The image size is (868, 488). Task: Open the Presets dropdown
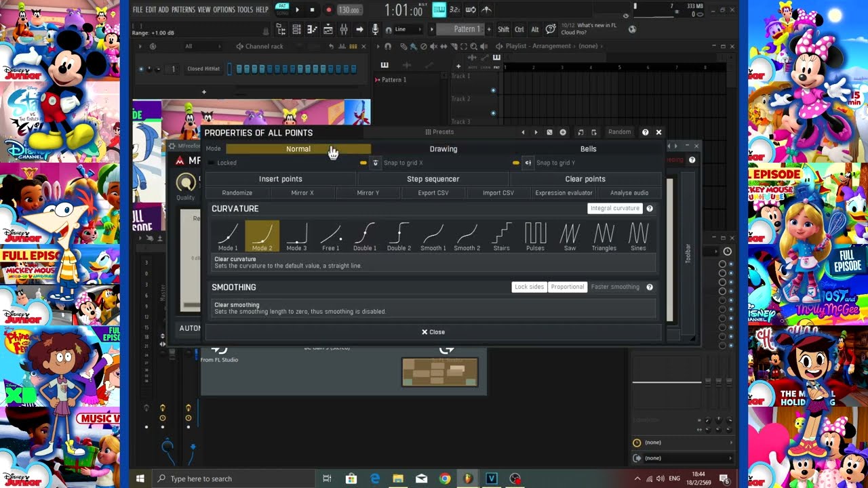click(x=439, y=132)
